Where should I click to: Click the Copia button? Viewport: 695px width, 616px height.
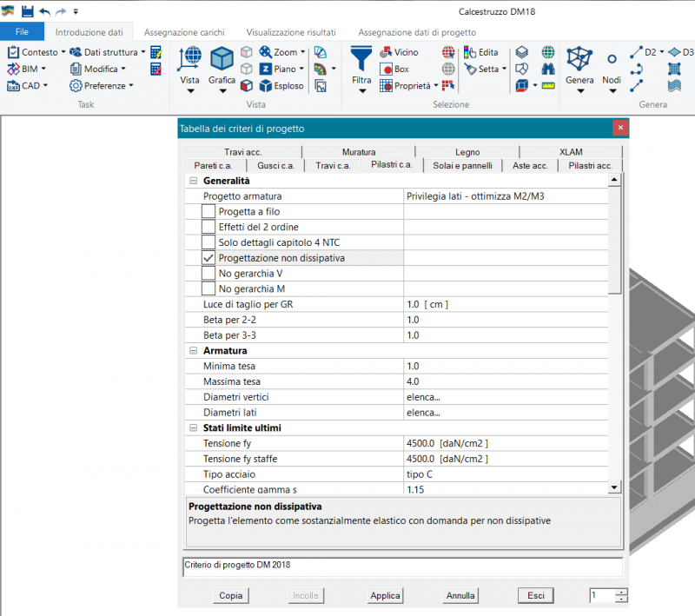point(231,596)
